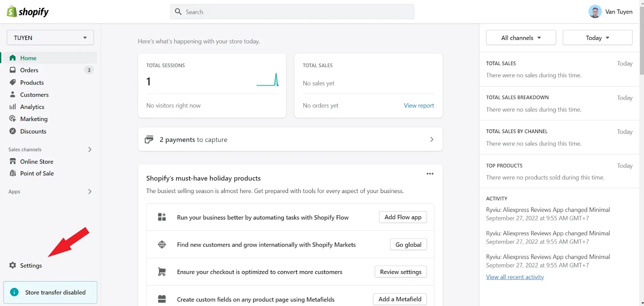Click the Online Store storefront icon
This screenshot has height=306, width=644.
click(13, 162)
